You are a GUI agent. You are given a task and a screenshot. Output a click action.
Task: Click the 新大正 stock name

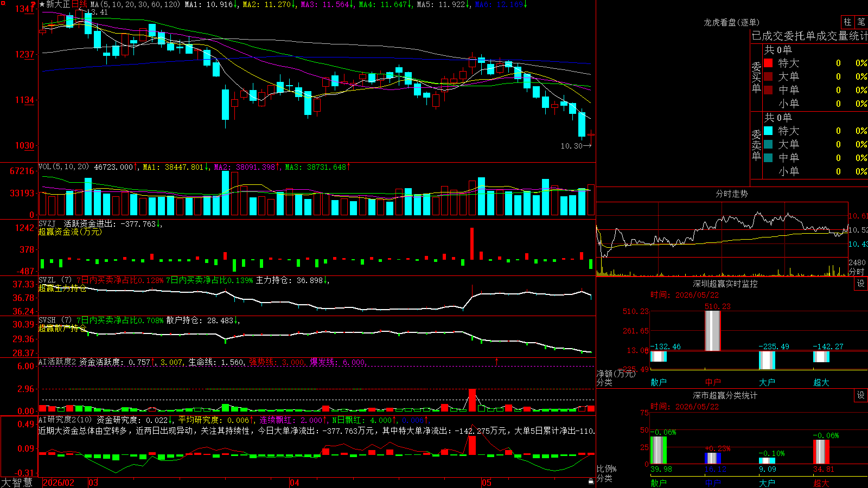coord(58,4)
